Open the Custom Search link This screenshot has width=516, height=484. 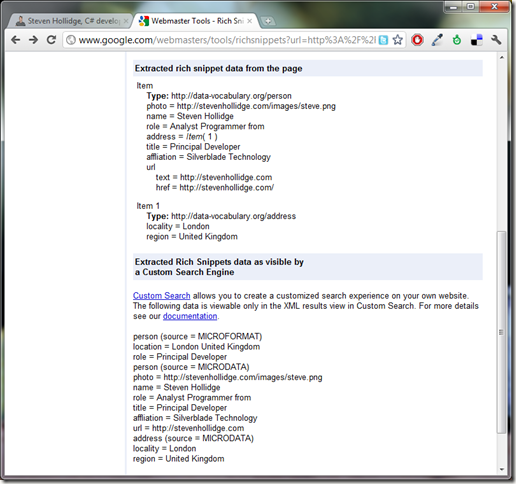coord(162,296)
